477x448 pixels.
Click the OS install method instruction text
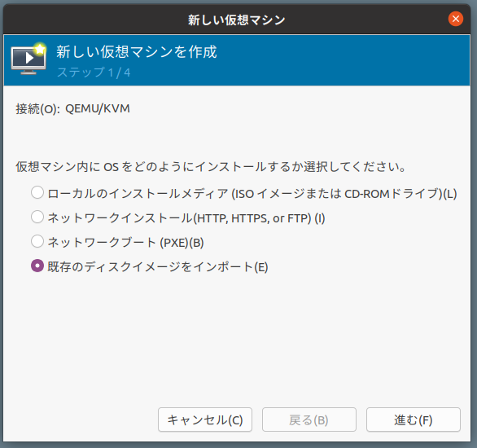point(211,166)
